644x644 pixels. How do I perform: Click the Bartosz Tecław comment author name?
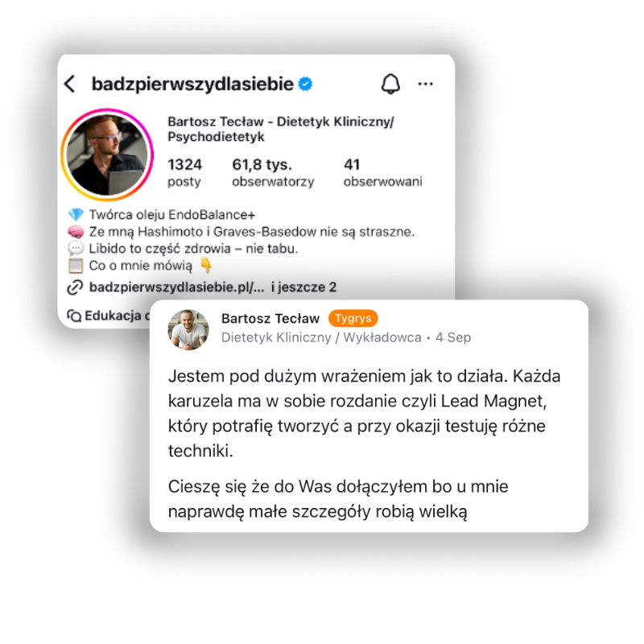[270, 318]
